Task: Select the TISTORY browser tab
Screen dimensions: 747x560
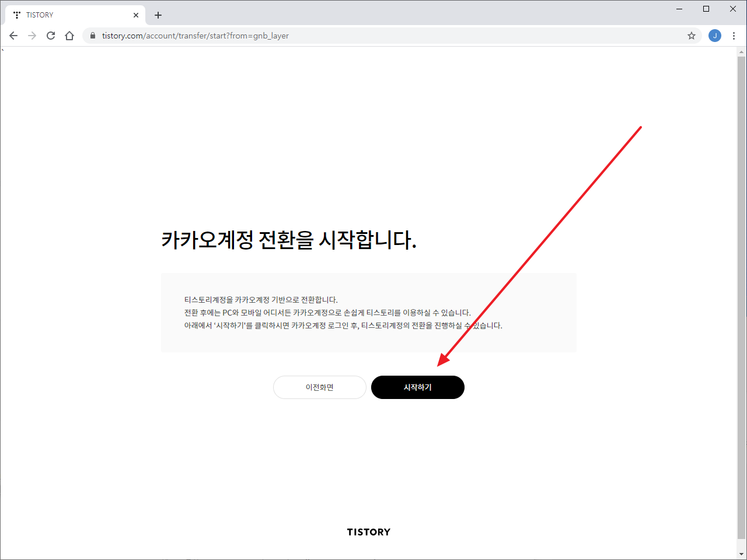Action: click(76, 15)
